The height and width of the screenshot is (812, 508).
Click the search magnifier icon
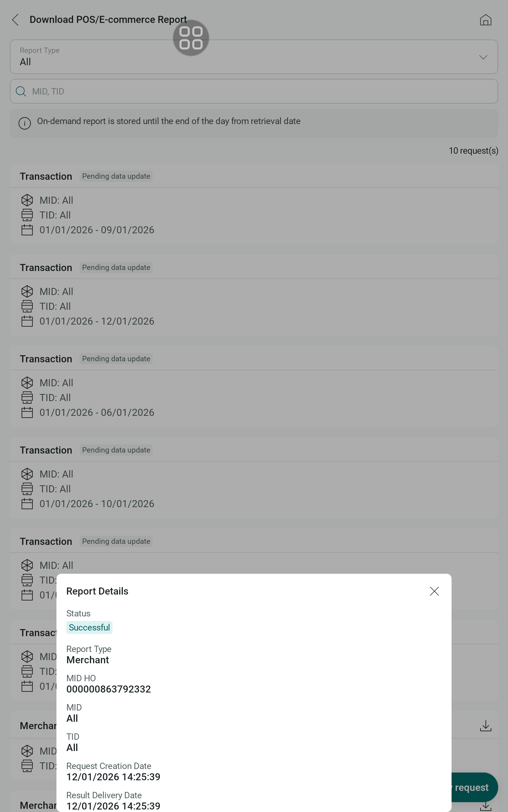point(21,92)
